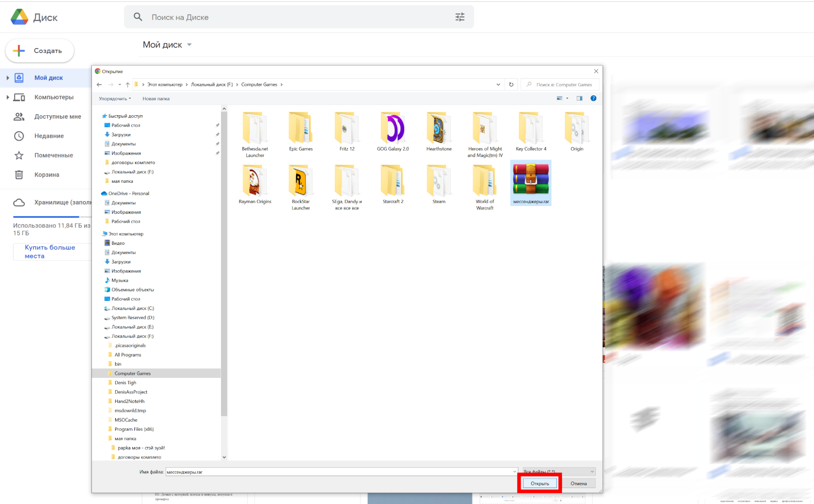Select Program Files (x86) folder in tree

[134, 429]
